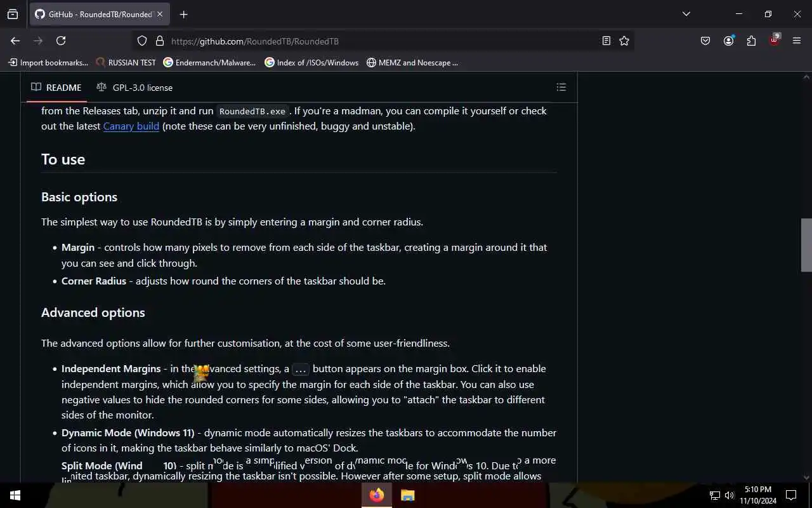The image size is (812, 508).
Task: Click the To use heading
Action: pos(63,159)
